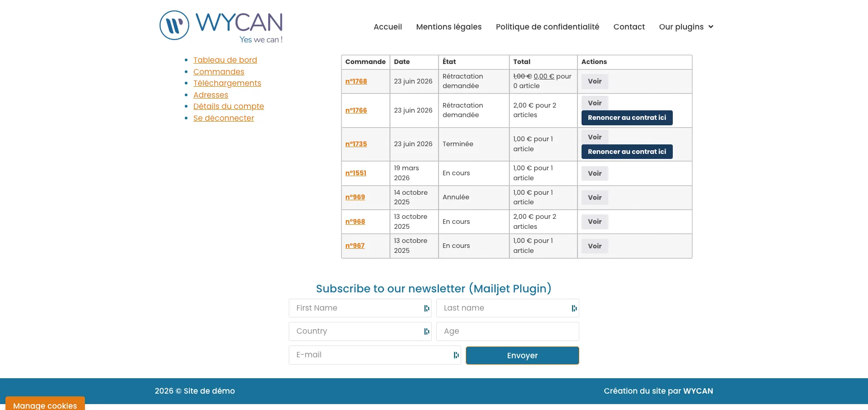Click Renoncer au contrat ici for n°1735
This screenshot has height=410, width=868.
[627, 152]
